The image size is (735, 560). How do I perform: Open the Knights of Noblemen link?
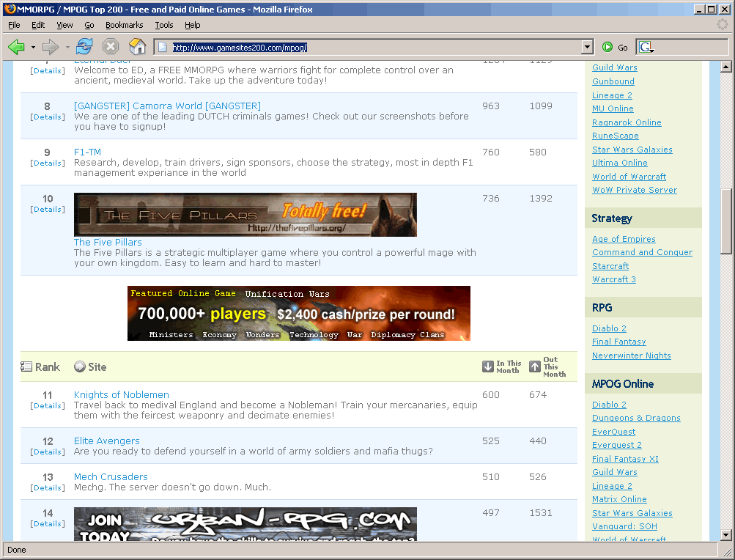pos(121,394)
